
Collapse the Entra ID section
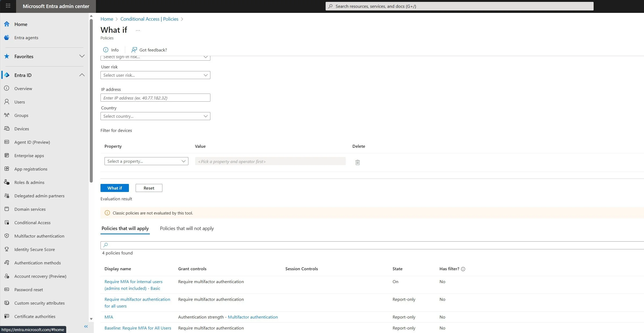82,75
